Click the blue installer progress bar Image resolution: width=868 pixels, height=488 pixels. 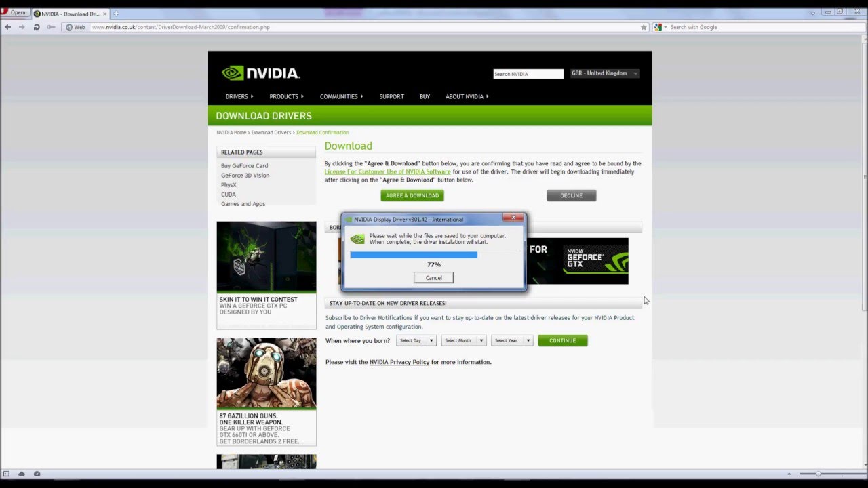pos(414,255)
